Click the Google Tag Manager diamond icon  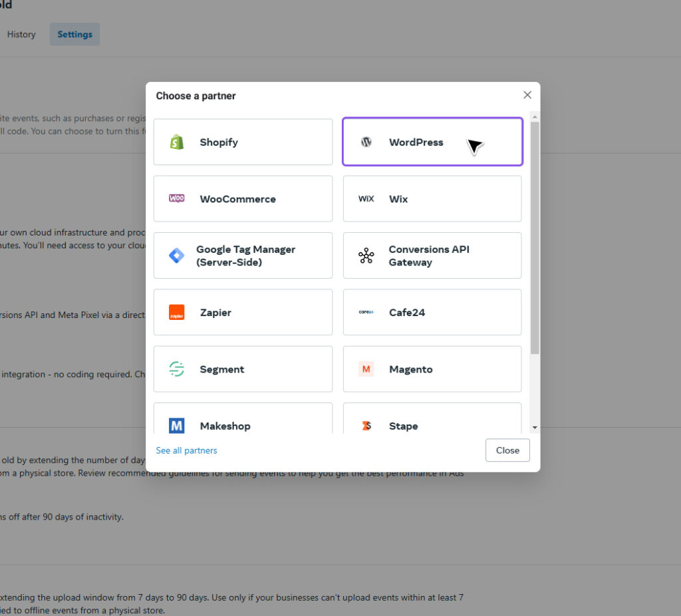pyautogui.click(x=176, y=255)
